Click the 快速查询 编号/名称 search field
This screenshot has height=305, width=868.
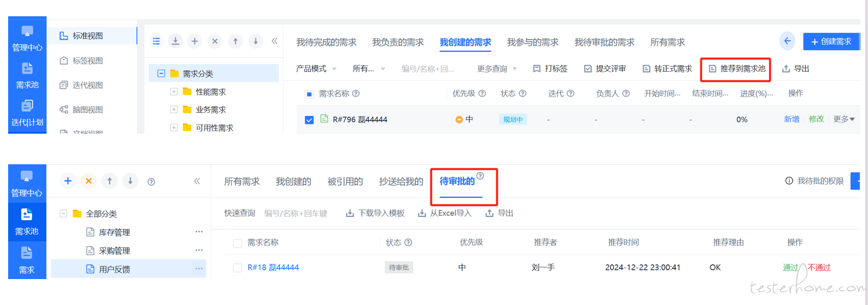point(296,213)
